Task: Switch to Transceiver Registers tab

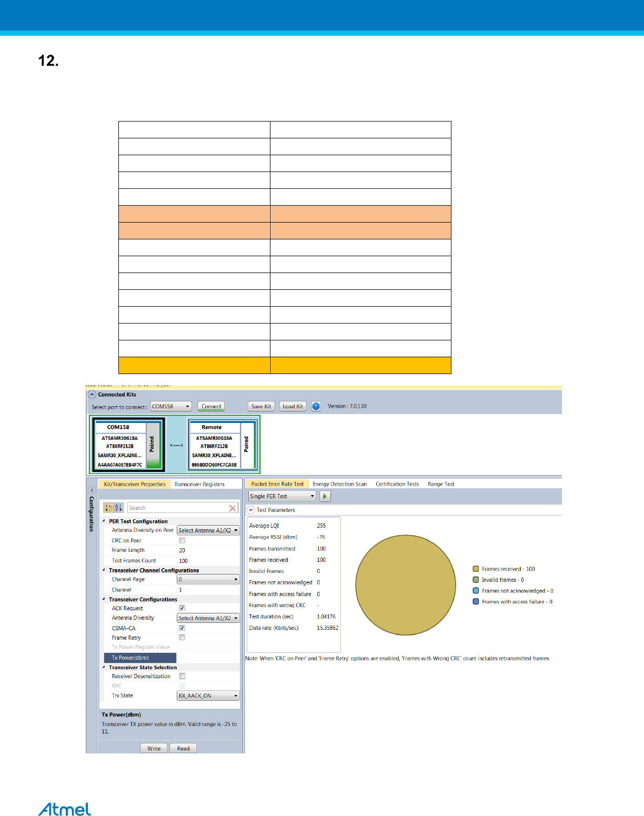Action: click(x=199, y=484)
